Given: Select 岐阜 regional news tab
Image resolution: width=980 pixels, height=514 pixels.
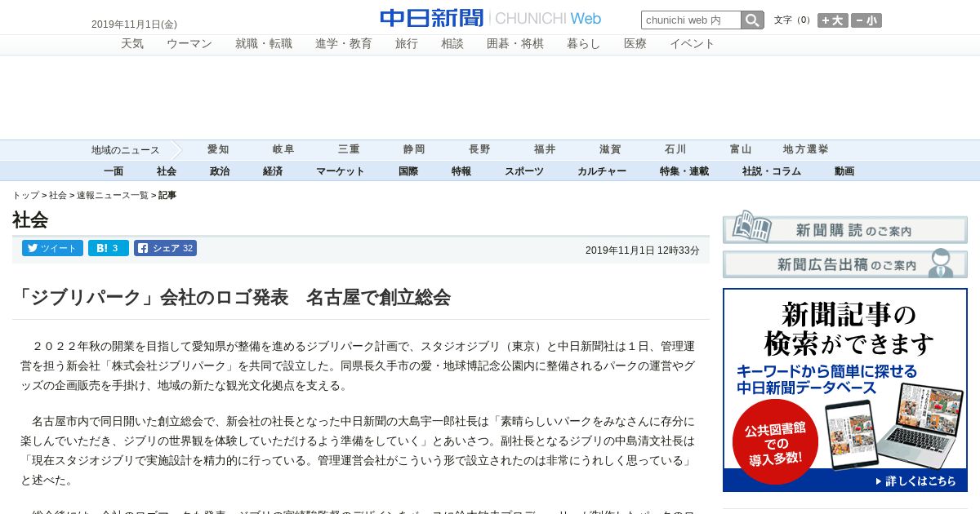Looking at the screenshot, I should pos(283,149).
